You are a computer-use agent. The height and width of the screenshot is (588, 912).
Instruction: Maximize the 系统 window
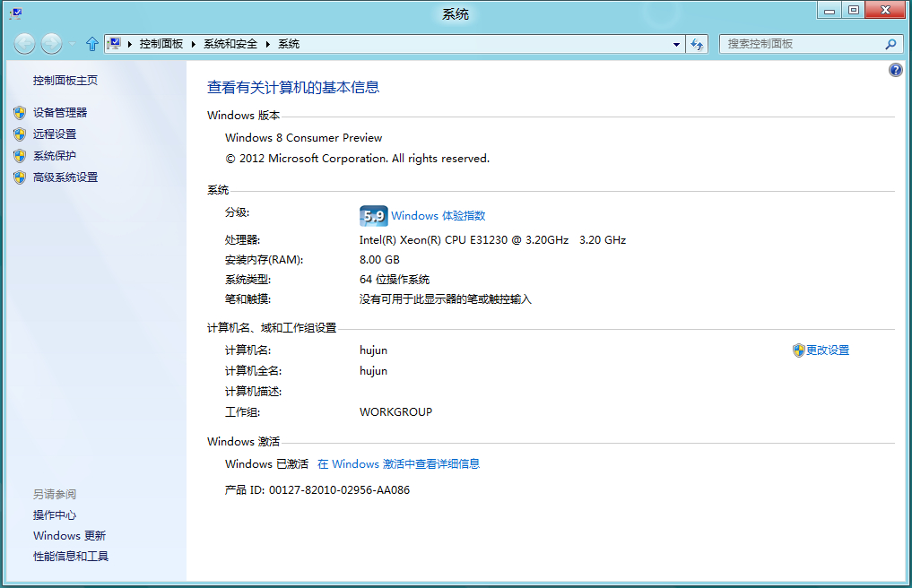click(x=853, y=11)
